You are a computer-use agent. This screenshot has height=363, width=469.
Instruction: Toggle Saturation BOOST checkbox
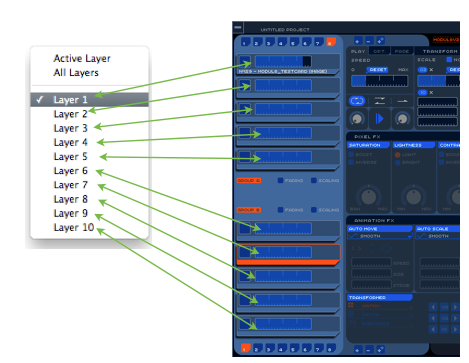pyautogui.click(x=351, y=155)
